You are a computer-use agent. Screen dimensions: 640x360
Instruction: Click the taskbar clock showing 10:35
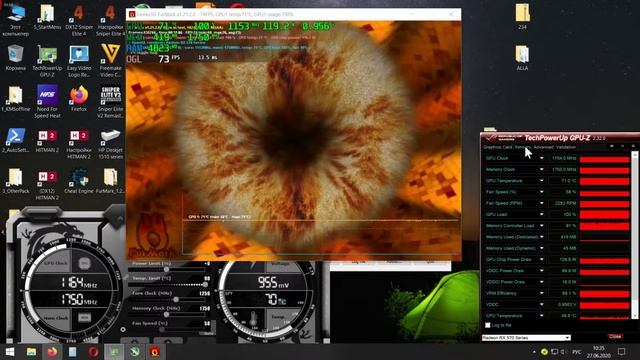pyautogui.click(x=599, y=351)
